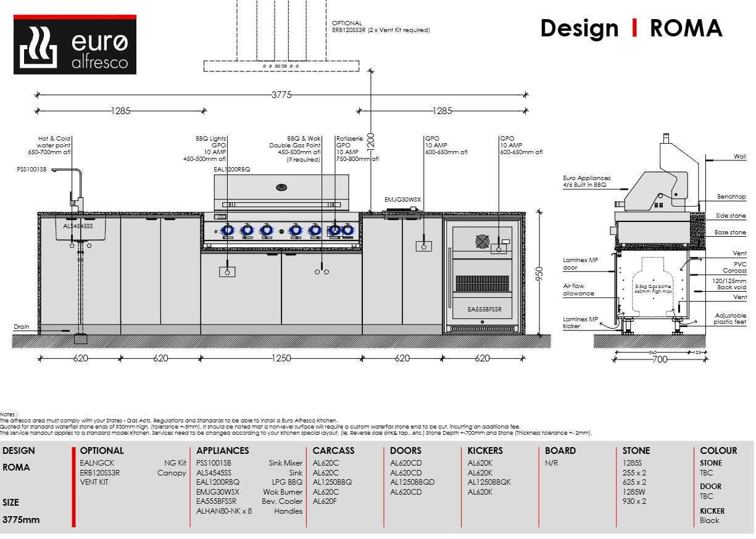
Task: Click the BBQ hood centre emblem
Action: click(x=281, y=186)
